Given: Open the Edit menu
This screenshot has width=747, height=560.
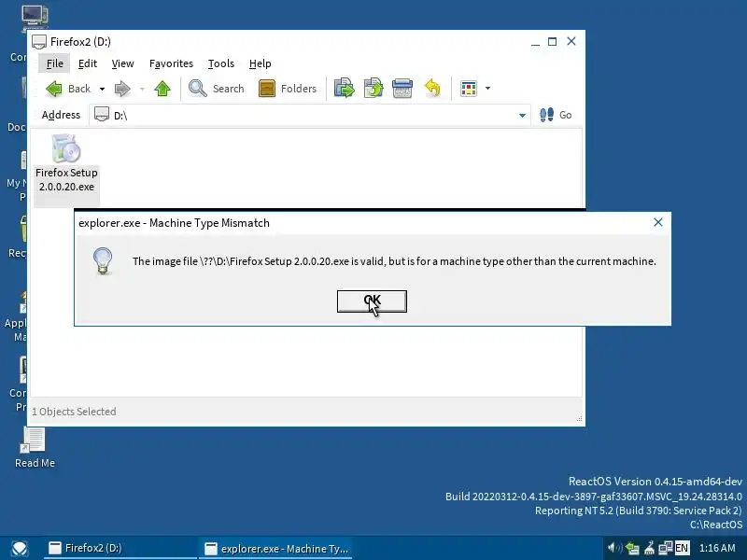Looking at the screenshot, I should [x=88, y=63].
